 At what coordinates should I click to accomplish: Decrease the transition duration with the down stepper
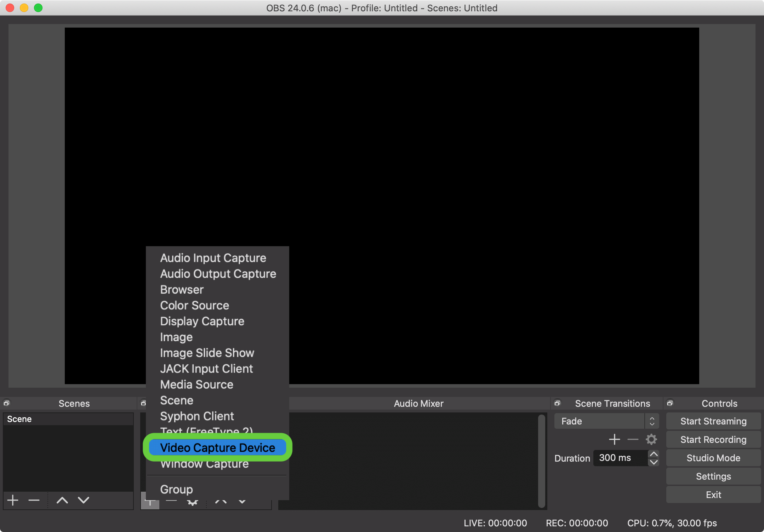point(654,462)
